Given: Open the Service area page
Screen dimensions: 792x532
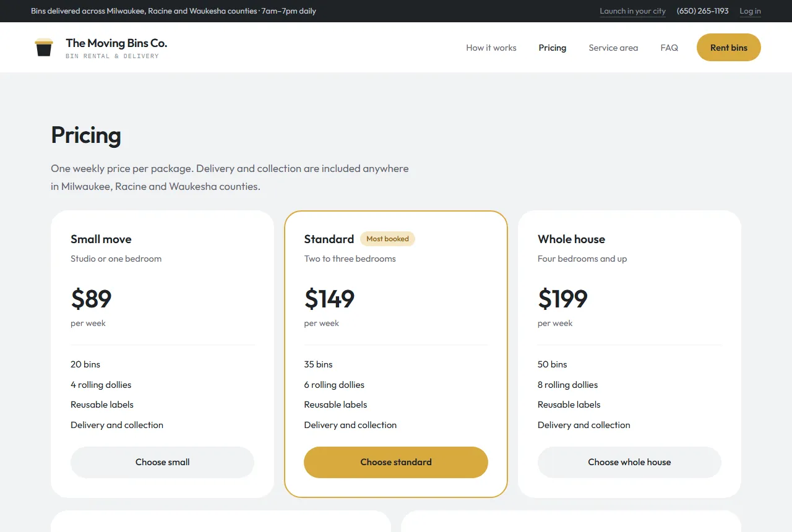Looking at the screenshot, I should tap(613, 48).
